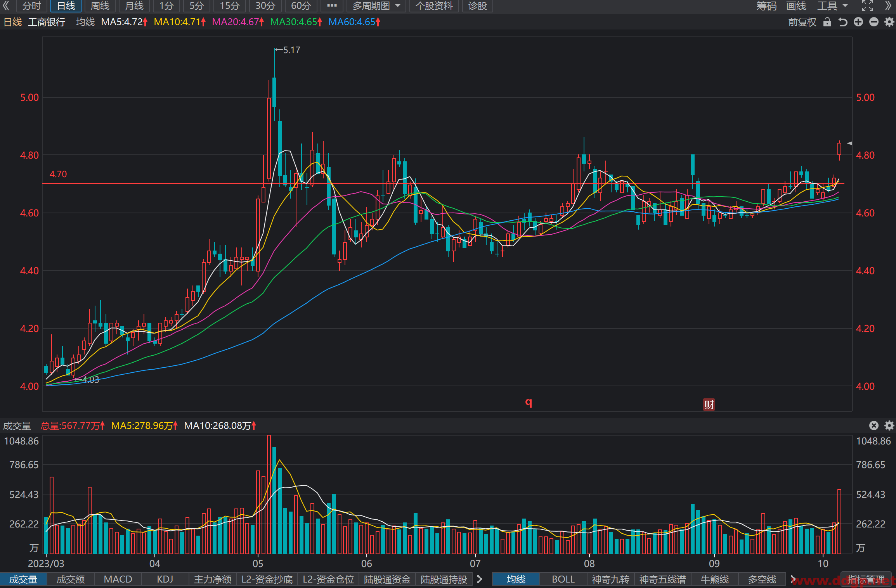
Task: Toggle fullscreen chart view icon
Action: (x=868, y=6)
